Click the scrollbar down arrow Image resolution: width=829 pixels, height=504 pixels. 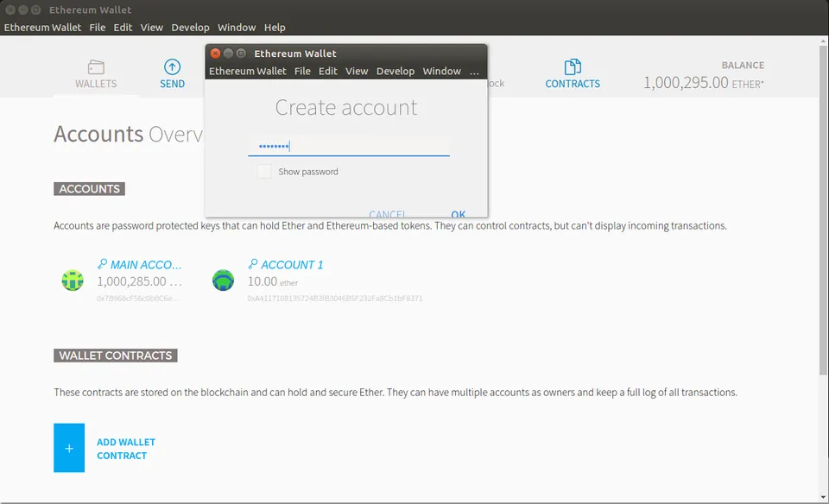pos(823,497)
